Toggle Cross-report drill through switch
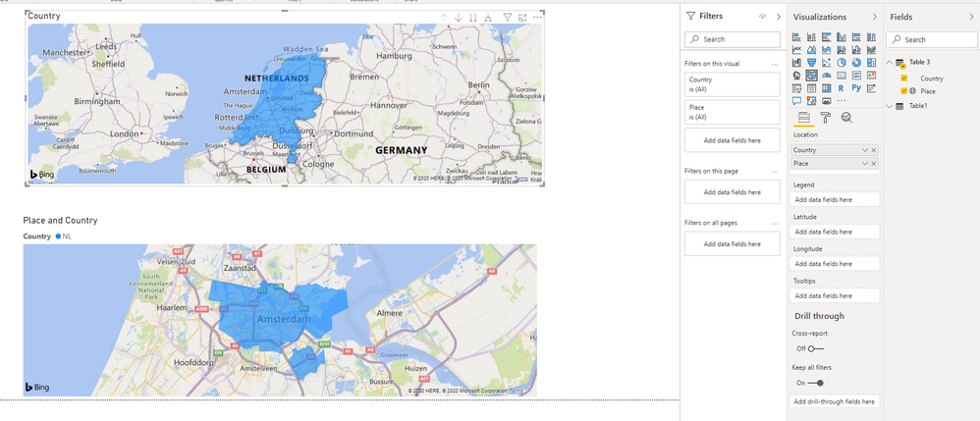The height and width of the screenshot is (421, 980). [816, 348]
